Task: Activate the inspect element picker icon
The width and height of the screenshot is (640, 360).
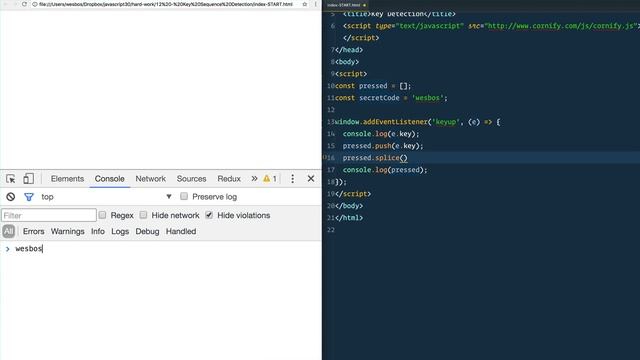Action: tap(11, 179)
